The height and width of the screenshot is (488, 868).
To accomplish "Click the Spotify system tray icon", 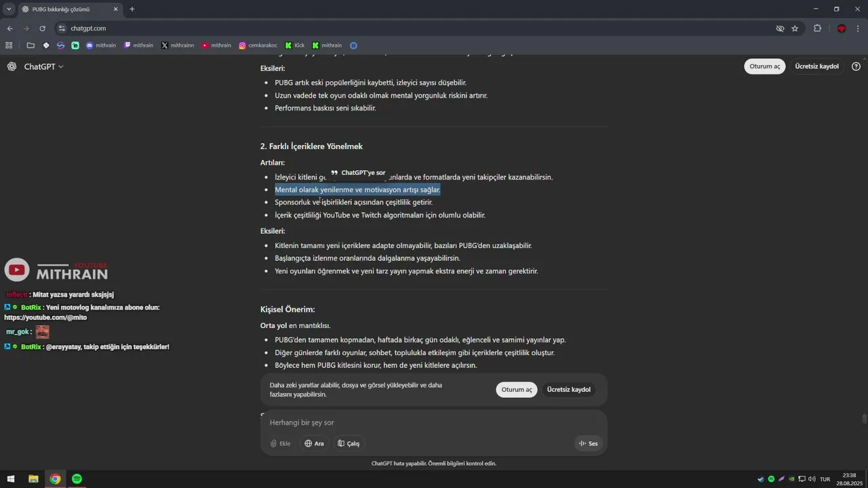I will [771, 479].
